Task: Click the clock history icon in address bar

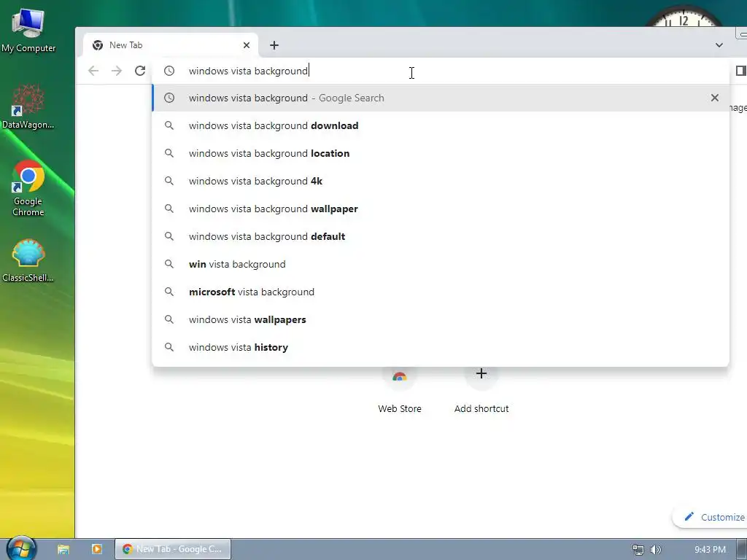Action: coord(169,71)
